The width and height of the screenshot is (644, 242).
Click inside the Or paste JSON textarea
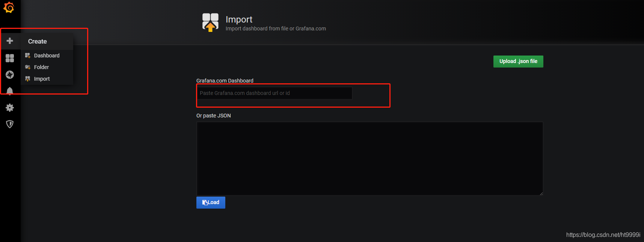(370, 158)
